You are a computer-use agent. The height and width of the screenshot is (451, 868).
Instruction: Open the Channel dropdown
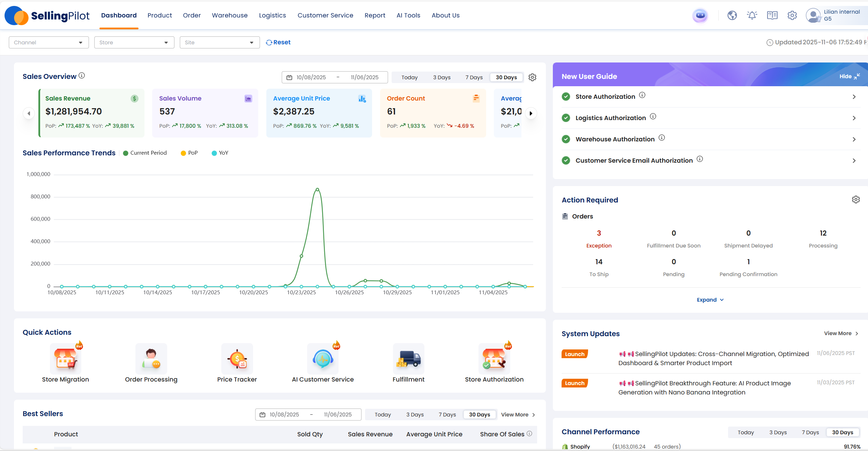point(49,43)
